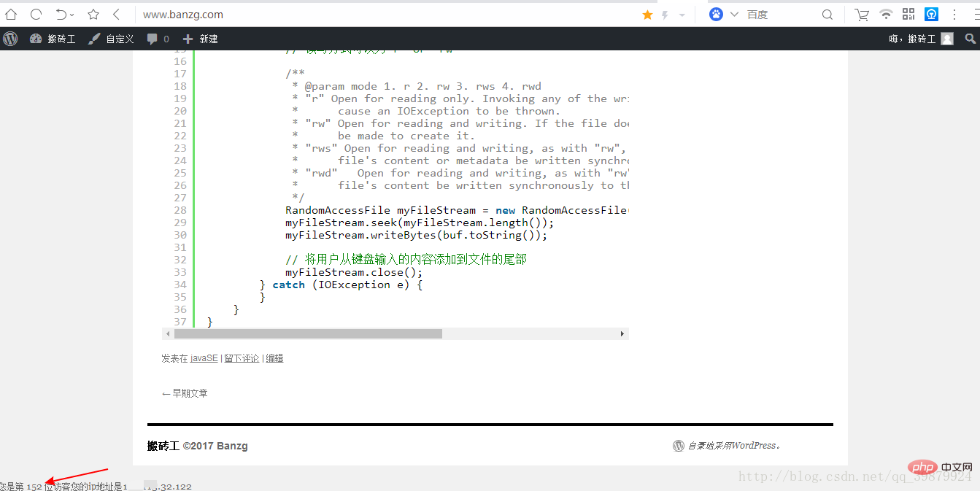Open the shopping cart toolbar icon
980x491 pixels.
click(861, 14)
